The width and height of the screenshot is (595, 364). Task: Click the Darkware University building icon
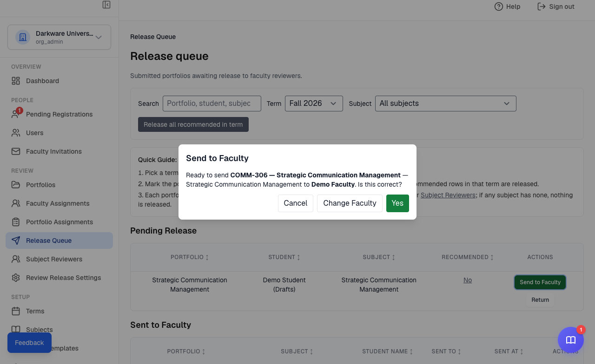[23, 37]
